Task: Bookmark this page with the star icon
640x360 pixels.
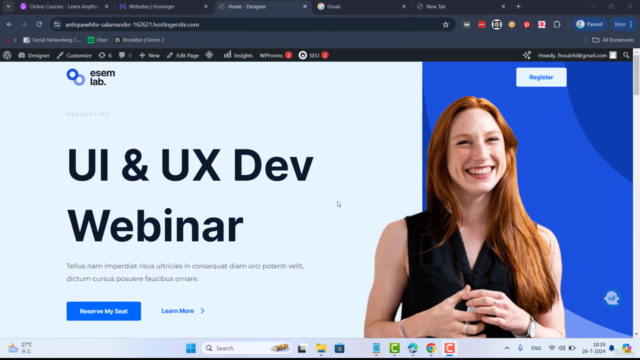Action: pyautogui.click(x=446, y=24)
